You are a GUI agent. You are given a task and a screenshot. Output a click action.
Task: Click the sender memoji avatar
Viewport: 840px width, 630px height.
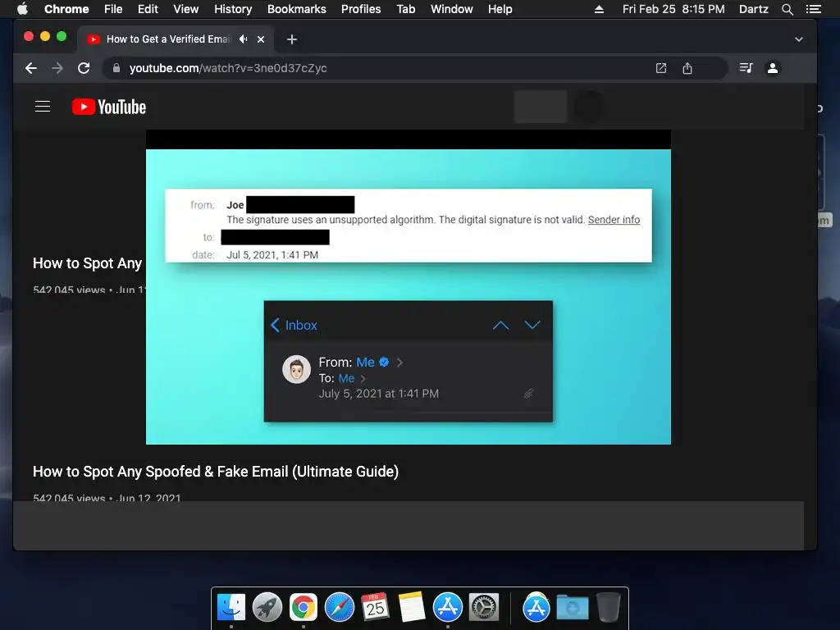click(x=297, y=369)
